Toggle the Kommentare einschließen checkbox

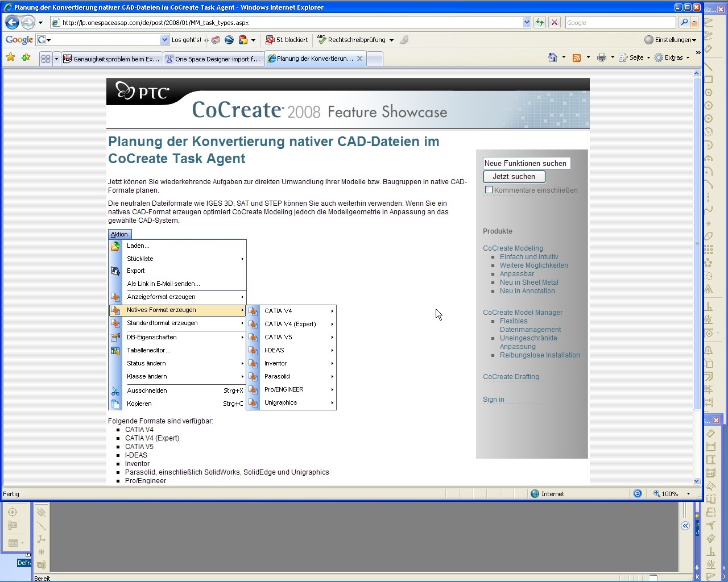click(488, 190)
